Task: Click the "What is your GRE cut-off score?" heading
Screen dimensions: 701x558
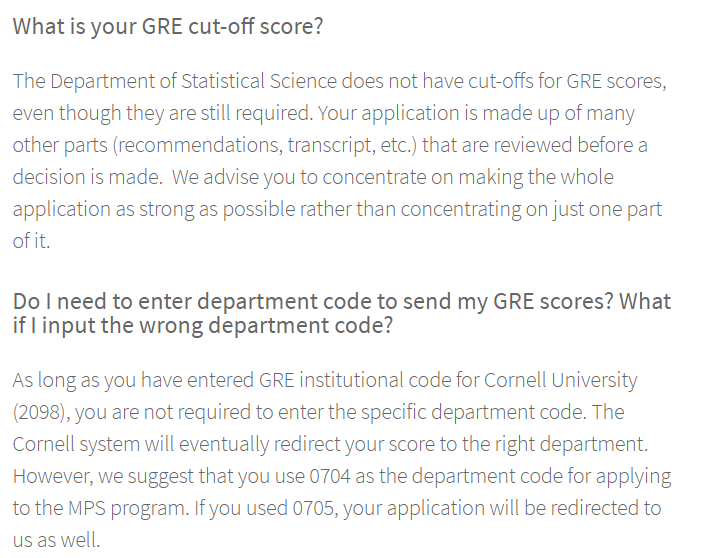Action: pos(167,26)
